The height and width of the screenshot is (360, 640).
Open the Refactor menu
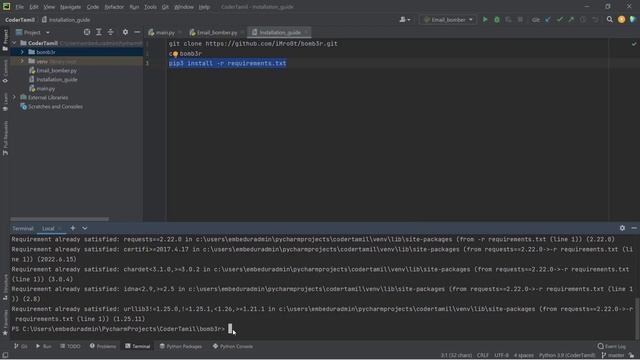point(114,7)
